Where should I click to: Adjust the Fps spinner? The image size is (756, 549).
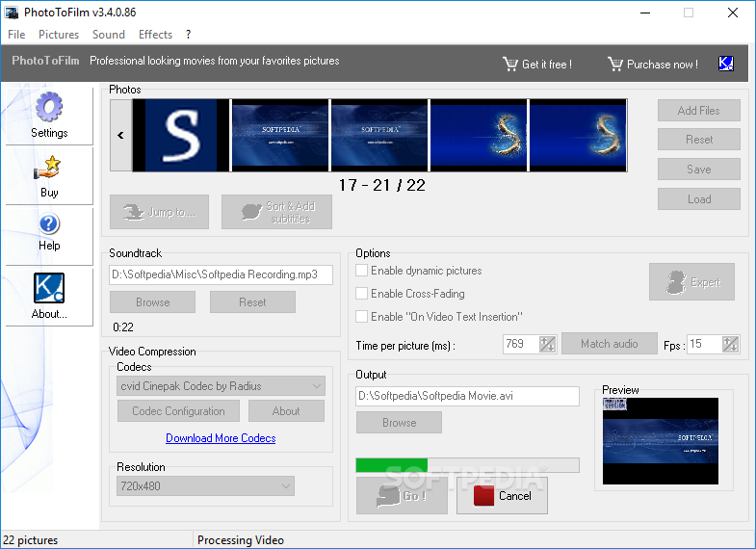(x=730, y=344)
